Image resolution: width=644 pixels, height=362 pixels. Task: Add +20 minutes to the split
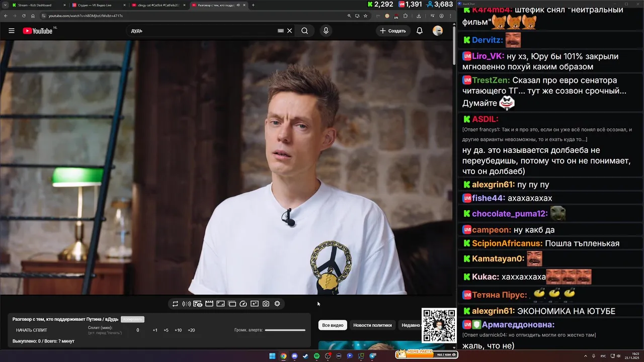click(x=191, y=330)
